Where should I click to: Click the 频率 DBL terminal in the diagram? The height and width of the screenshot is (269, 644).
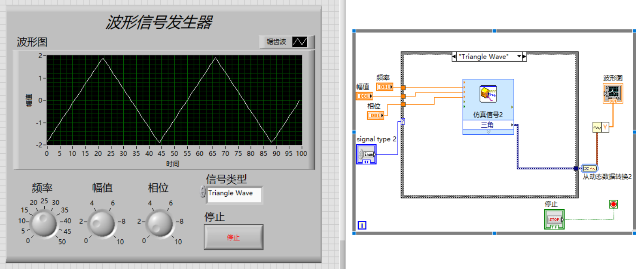click(384, 87)
